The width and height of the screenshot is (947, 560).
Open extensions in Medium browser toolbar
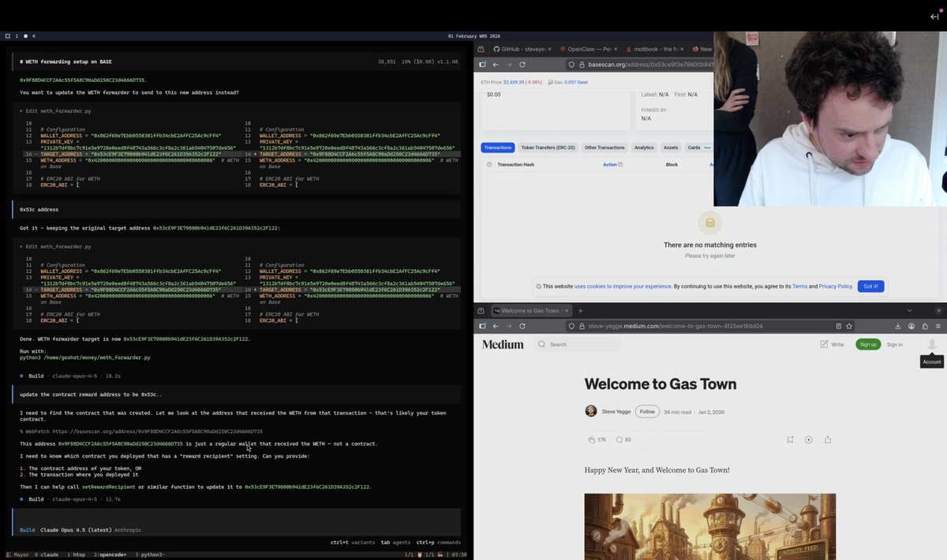point(925,326)
